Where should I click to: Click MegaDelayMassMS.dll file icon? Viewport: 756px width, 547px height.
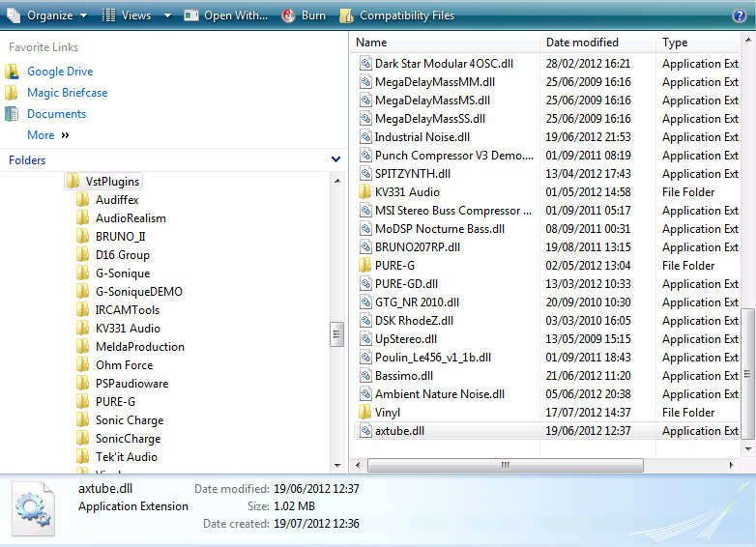point(366,100)
